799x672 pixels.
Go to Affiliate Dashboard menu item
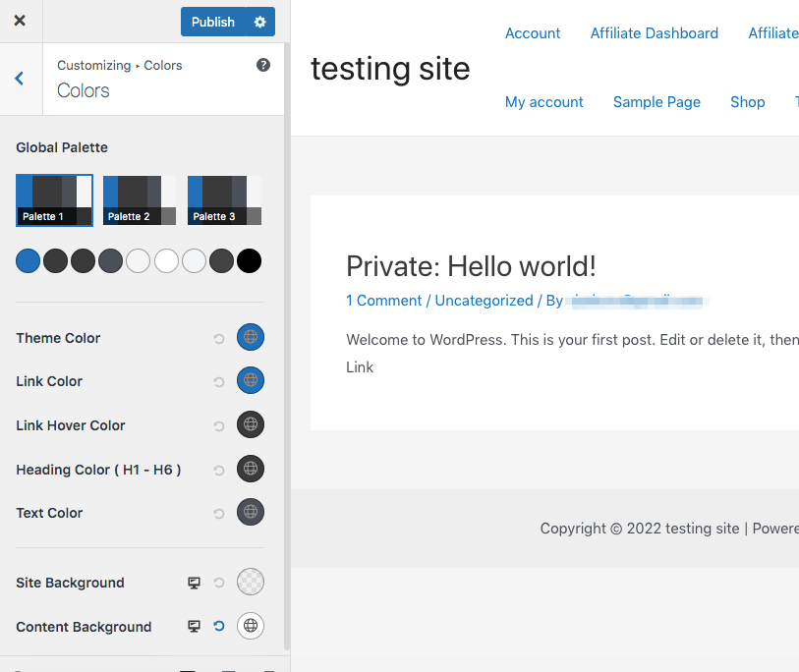(654, 33)
